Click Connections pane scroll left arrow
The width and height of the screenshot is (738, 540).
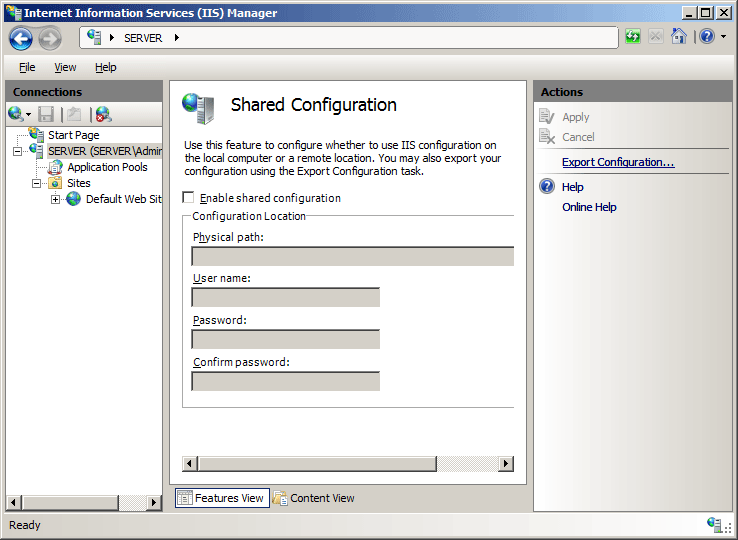pos(14,503)
